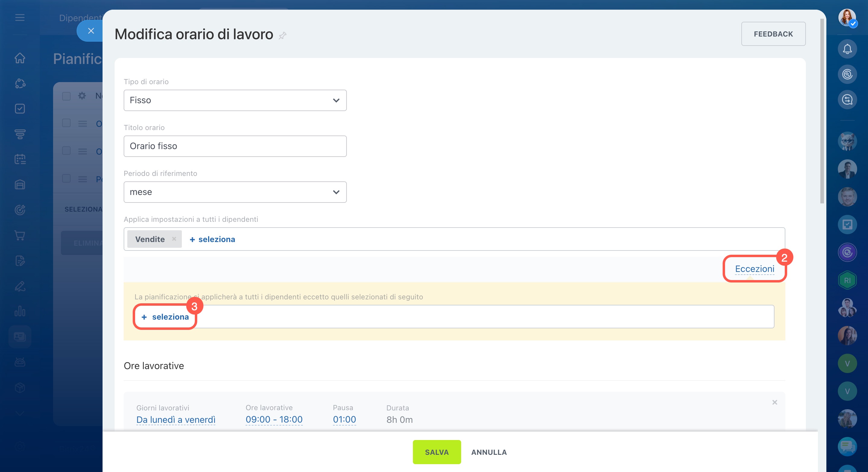Expand the Tipo di orario dropdown
Screen dimensions: 868x472
tap(235, 100)
